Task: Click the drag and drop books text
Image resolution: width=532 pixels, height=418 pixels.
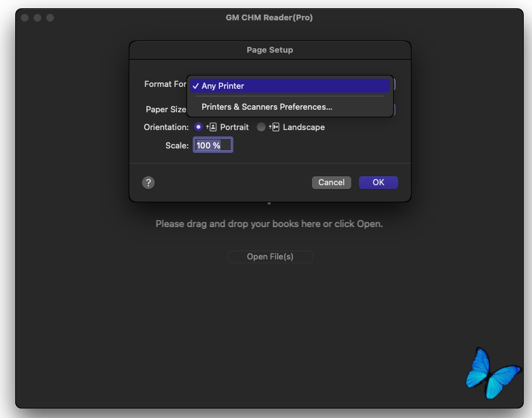Action: point(269,224)
